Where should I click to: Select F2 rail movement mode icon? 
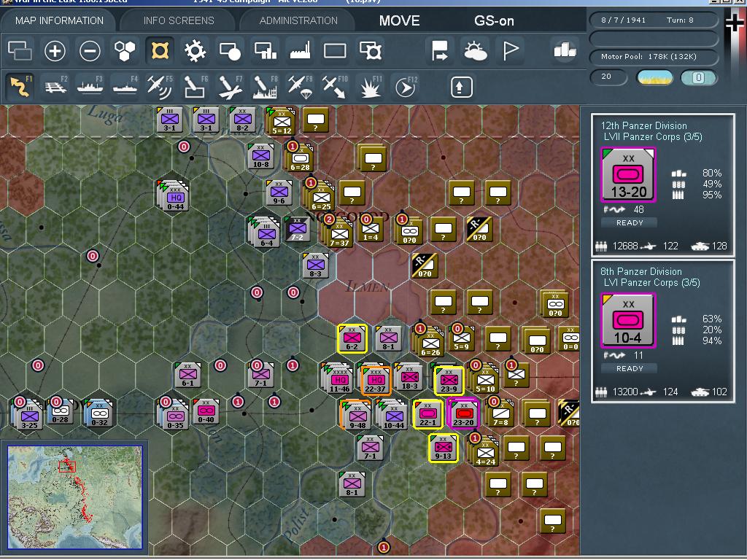[55, 87]
